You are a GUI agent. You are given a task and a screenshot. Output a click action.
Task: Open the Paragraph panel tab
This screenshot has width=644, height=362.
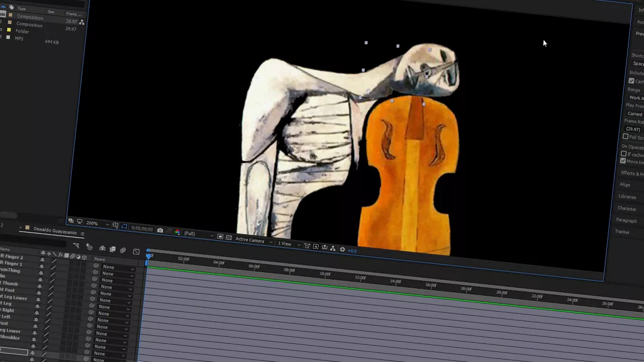626,220
